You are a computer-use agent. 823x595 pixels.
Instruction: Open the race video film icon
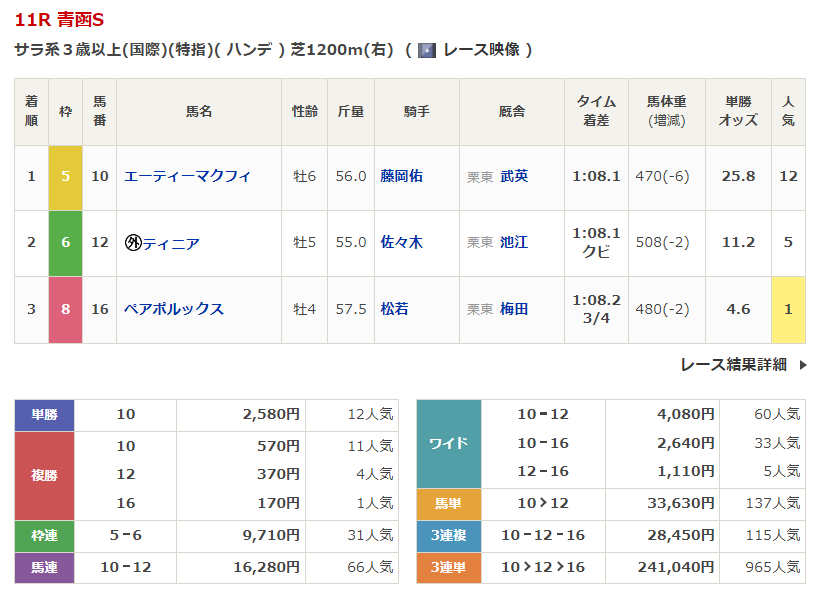point(427,50)
